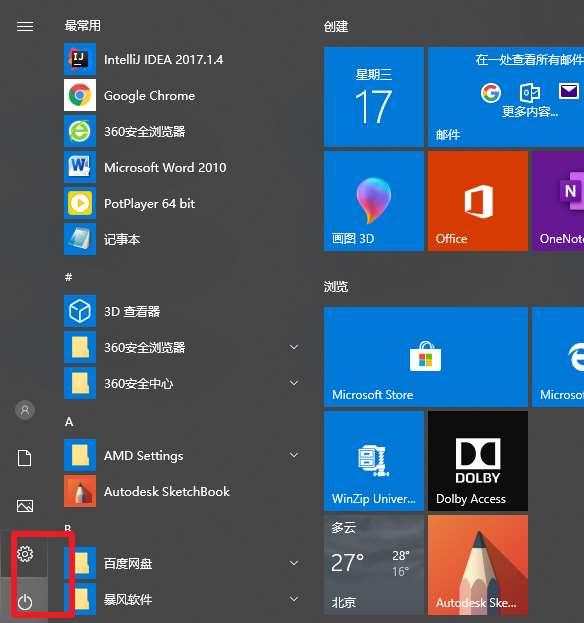The width and height of the screenshot is (584, 623).
Task: Expand the 暴风软件 folder chevron
Action: pyautogui.click(x=294, y=599)
